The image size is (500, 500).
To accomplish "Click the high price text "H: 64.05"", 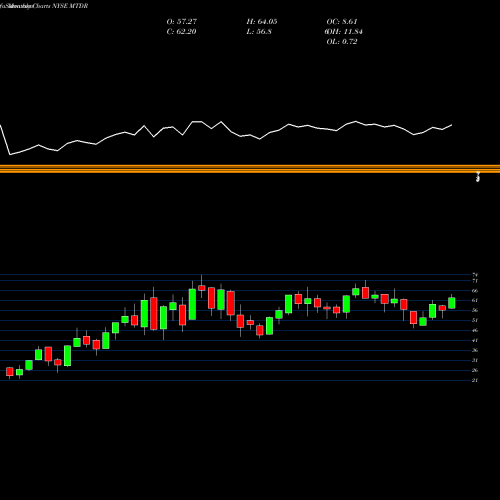I will pos(262,22).
